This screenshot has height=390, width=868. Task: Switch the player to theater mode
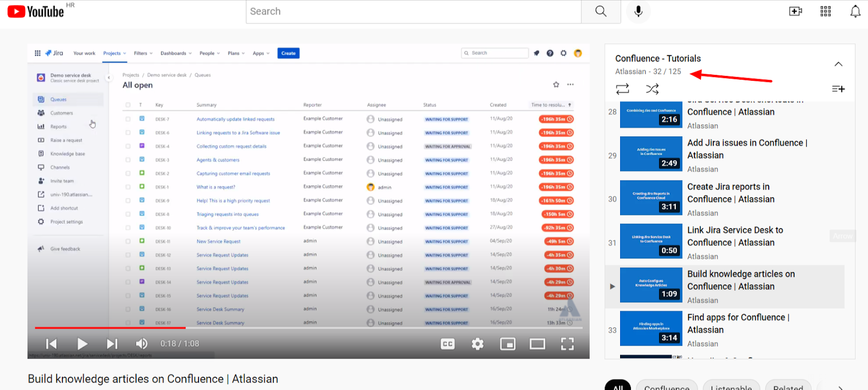point(537,344)
